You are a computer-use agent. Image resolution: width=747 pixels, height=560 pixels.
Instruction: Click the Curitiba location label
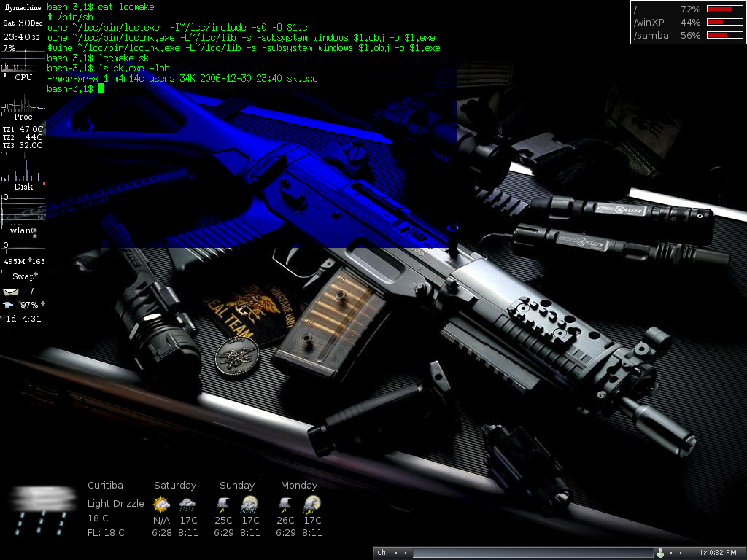coord(105,485)
